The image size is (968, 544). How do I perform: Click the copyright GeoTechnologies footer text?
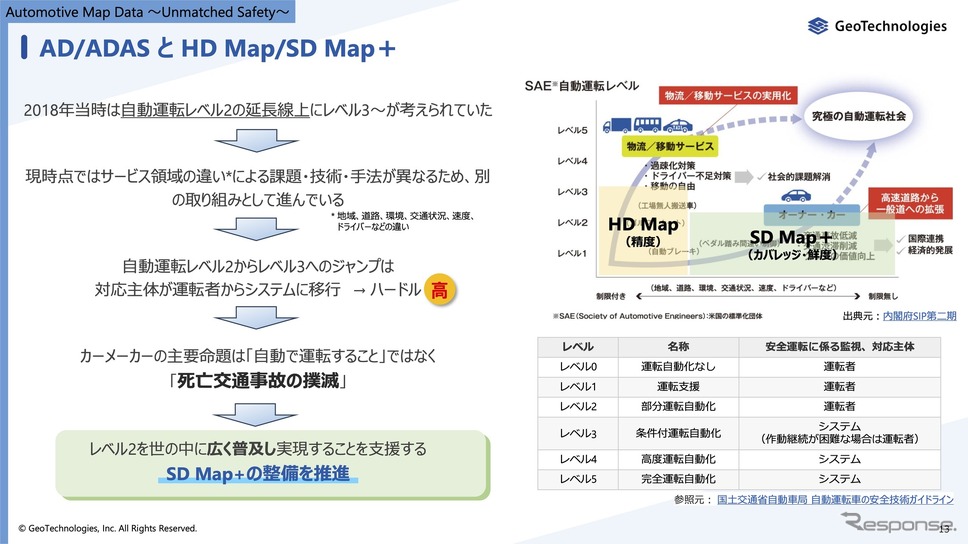(107, 529)
